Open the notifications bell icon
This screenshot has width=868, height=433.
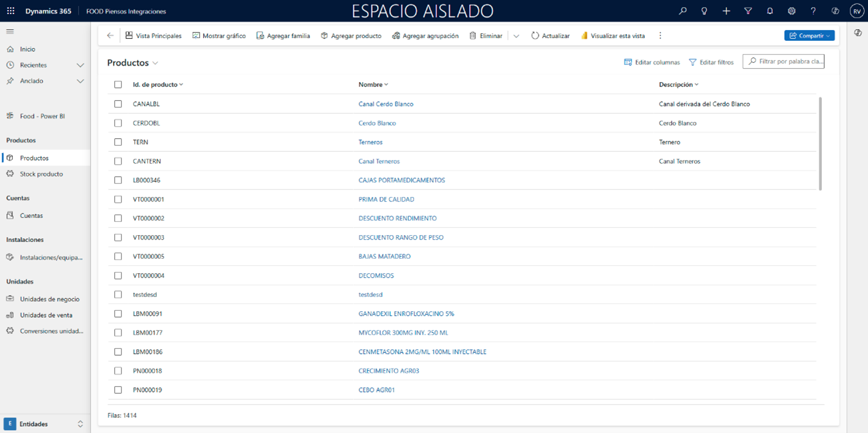pyautogui.click(x=770, y=11)
